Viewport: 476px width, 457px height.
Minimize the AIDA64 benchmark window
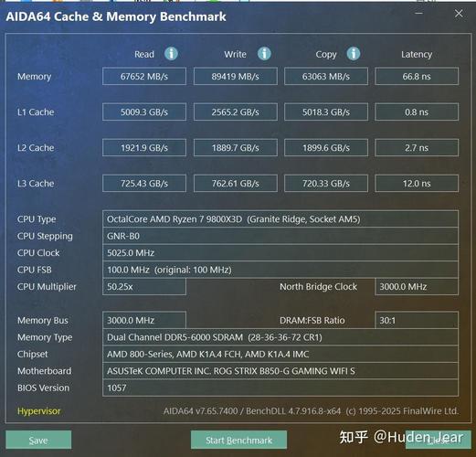tap(419, 14)
